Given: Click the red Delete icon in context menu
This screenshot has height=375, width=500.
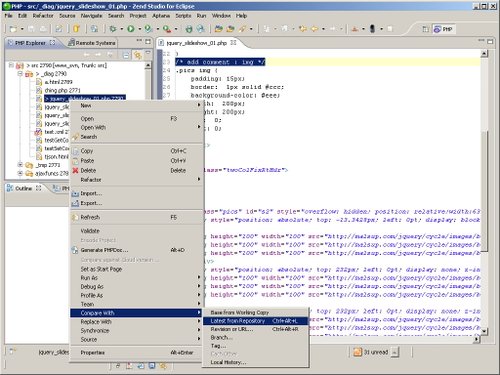Looking at the screenshot, I should pos(75,170).
